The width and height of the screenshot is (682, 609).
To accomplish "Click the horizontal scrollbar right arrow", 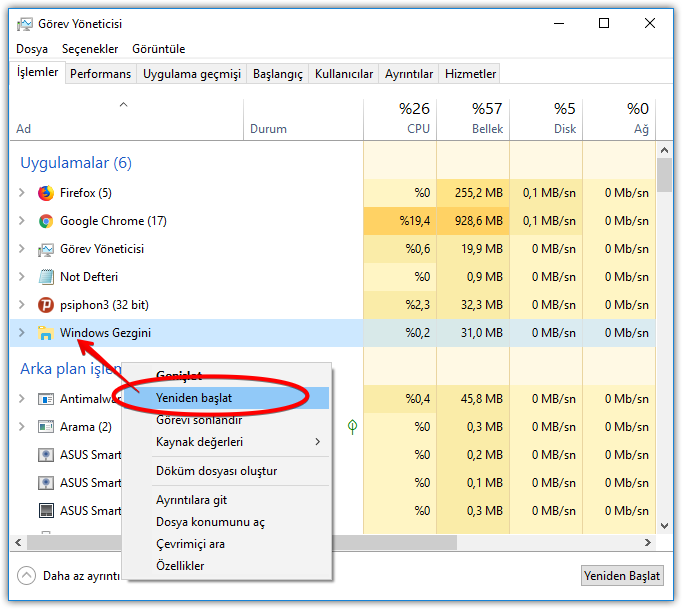I will 648,542.
